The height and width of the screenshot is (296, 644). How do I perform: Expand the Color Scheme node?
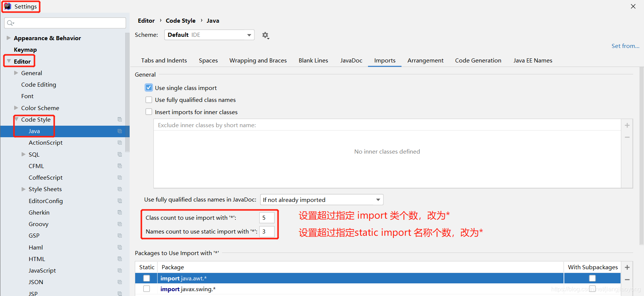pos(16,108)
